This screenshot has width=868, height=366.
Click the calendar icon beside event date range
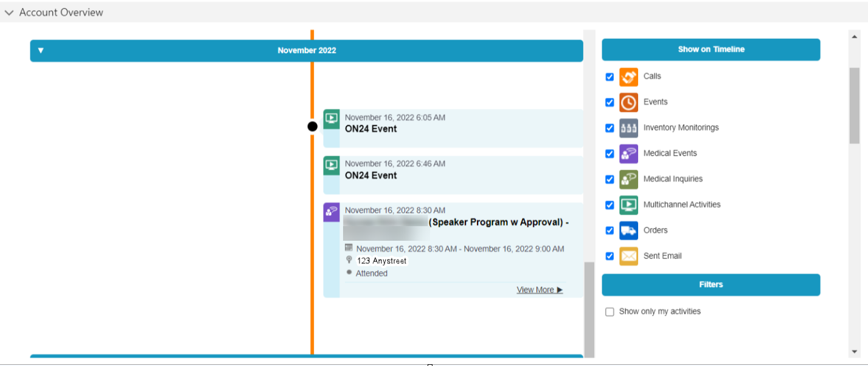349,248
